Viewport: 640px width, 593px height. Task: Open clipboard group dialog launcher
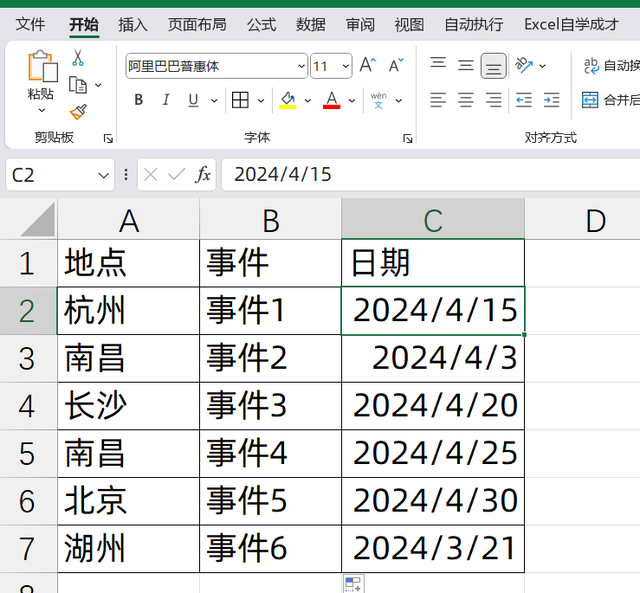pyautogui.click(x=108, y=139)
